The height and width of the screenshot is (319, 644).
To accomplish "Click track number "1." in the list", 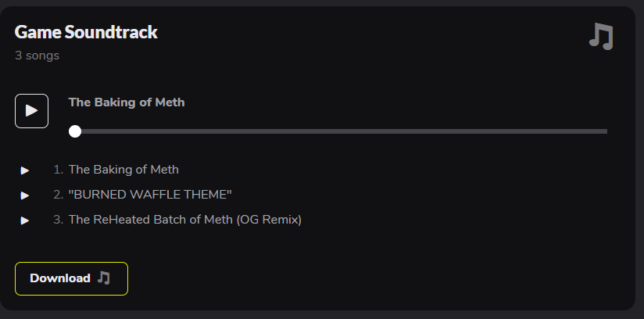I will click(59, 170).
